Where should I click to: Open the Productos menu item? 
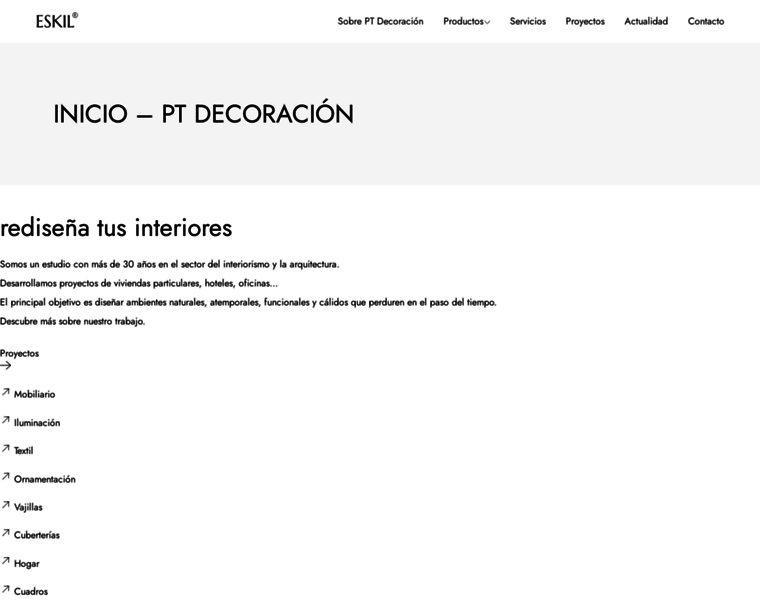pyautogui.click(x=463, y=21)
